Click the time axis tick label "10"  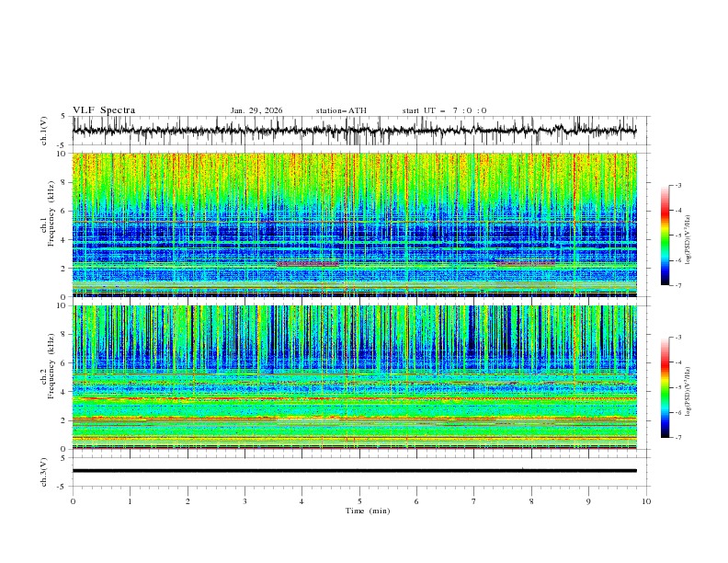coord(646,501)
